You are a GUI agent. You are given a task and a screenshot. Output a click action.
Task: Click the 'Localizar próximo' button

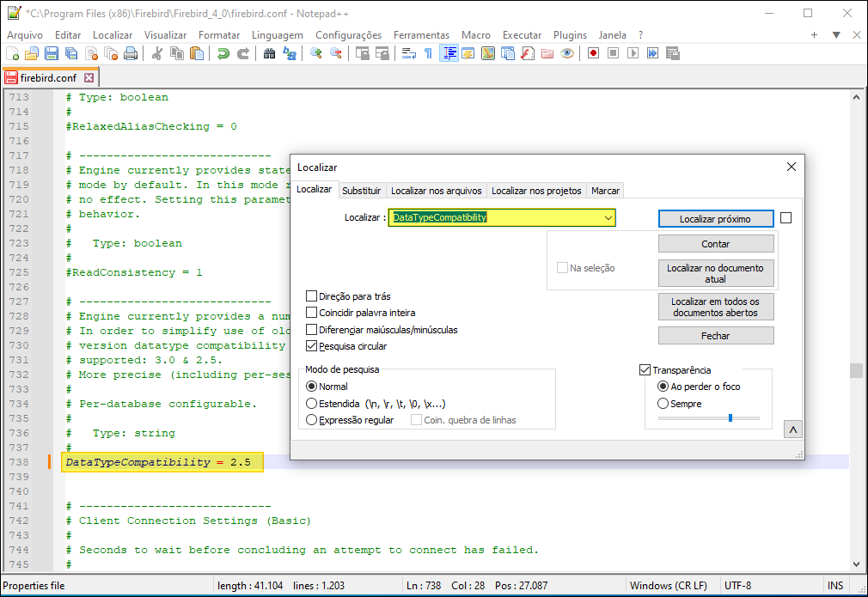[x=715, y=218]
